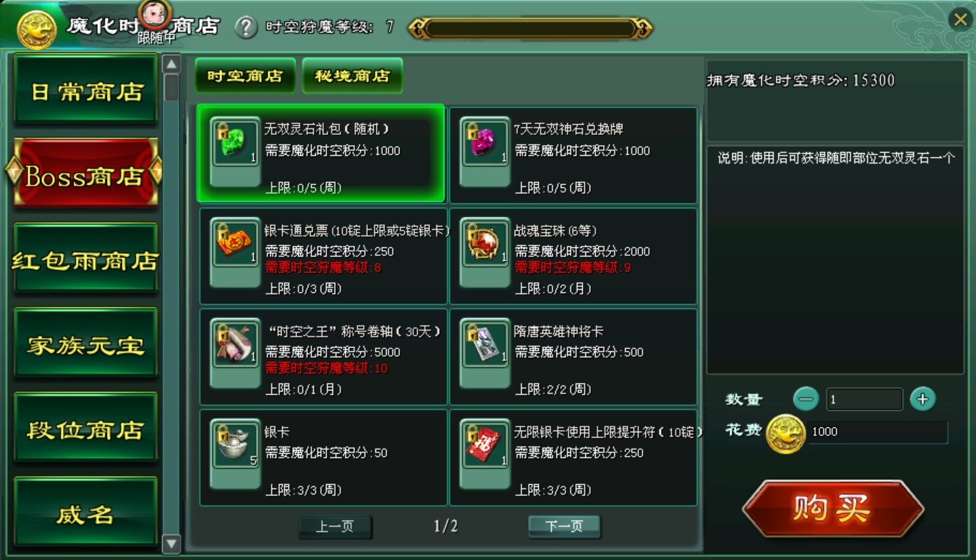Select the silver ingot 银卡 icon

pos(236,444)
